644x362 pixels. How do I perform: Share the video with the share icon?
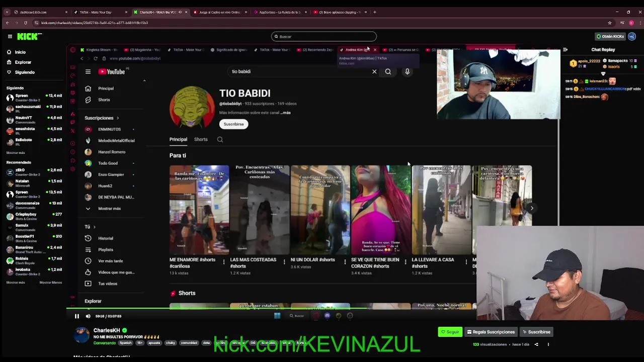coord(536,344)
